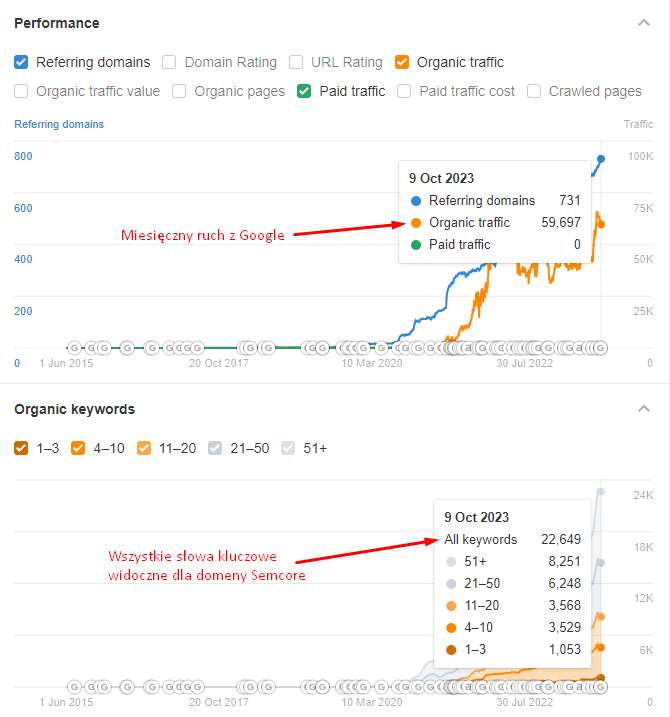Click the '20 Oct 2017' date in Performance chart

tap(219, 364)
